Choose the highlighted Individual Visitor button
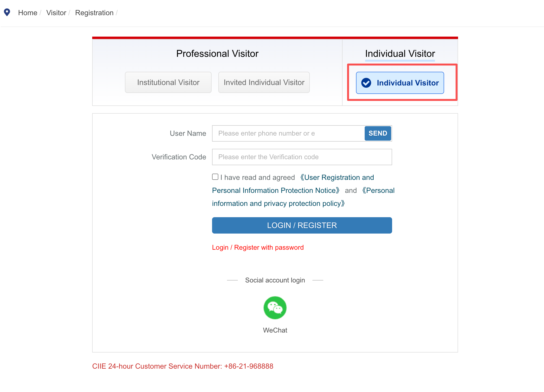 pos(400,83)
